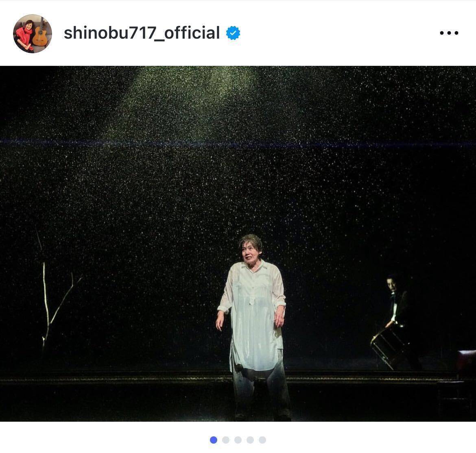Go to the fourth carousel dot
Screen dimensions: 476x453
[250, 440]
